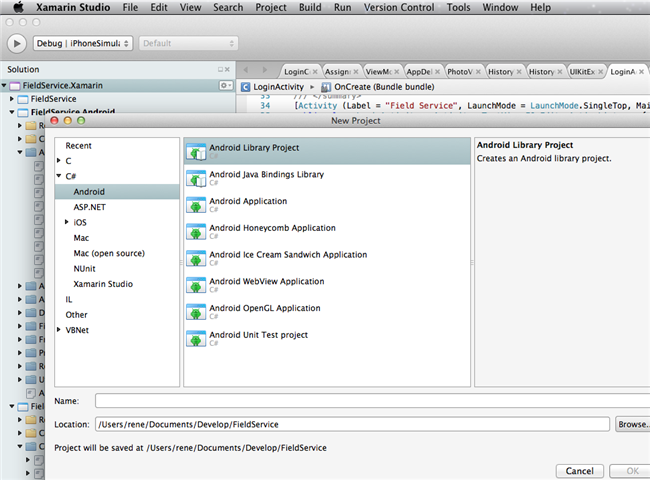Click the OnCreate method icon in breadcrumb

(x=326, y=87)
